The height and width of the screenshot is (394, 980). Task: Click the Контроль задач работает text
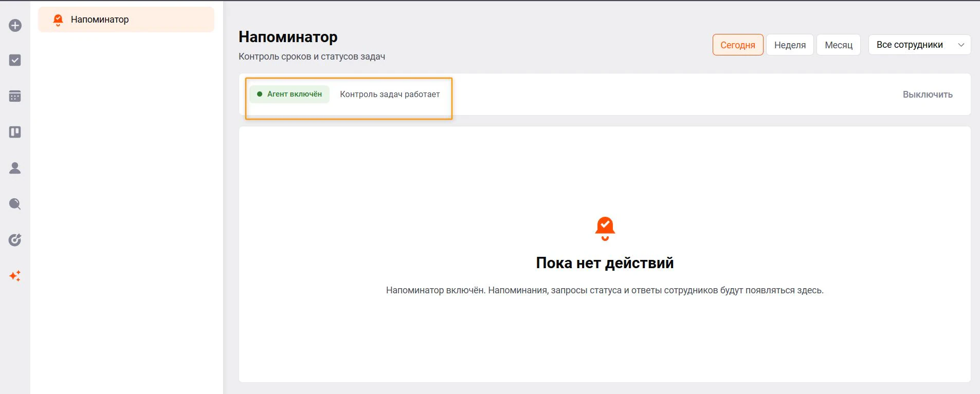coord(390,95)
